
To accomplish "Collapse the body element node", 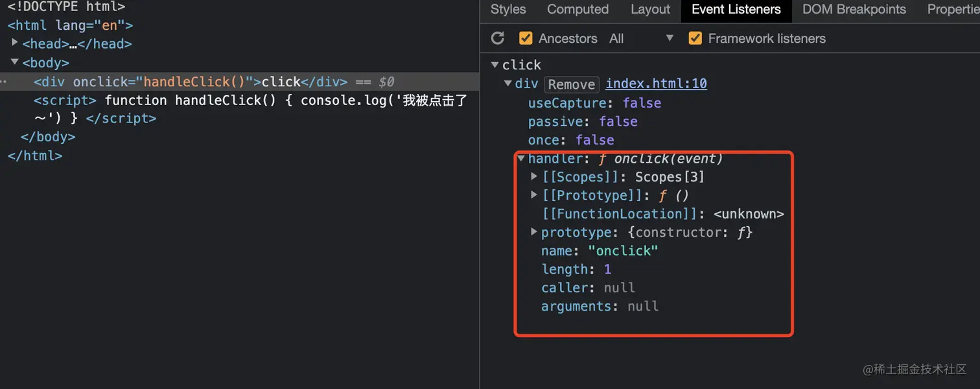I will coord(15,62).
